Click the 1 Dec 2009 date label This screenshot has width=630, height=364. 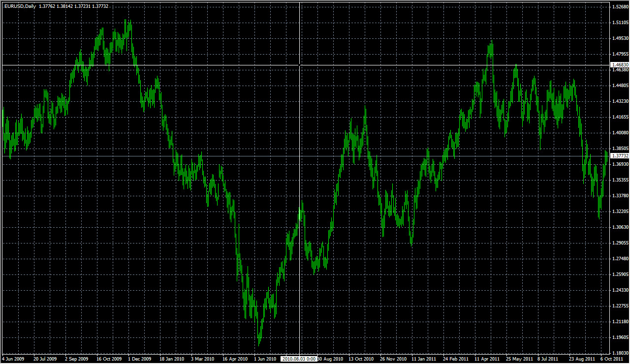tap(140, 359)
